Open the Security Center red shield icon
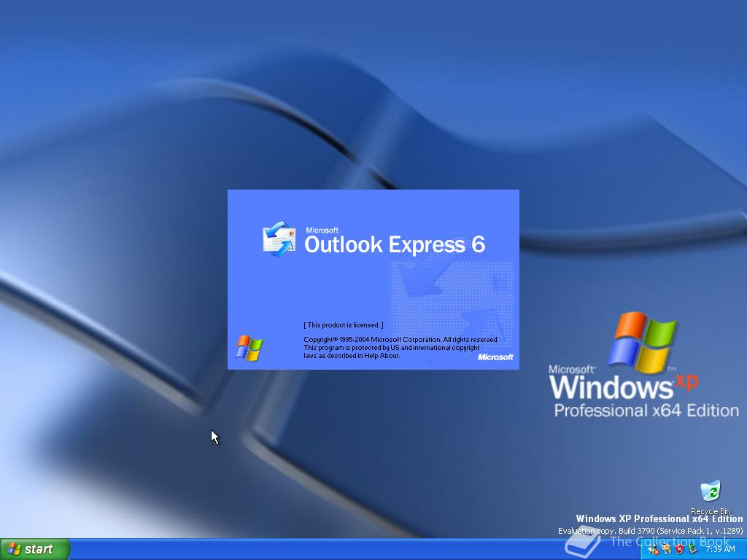This screenshot has height=560, width=747. 679,549
